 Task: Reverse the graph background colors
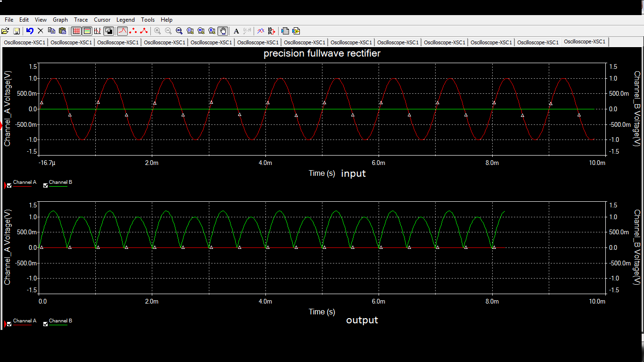[x=109, y=31]
